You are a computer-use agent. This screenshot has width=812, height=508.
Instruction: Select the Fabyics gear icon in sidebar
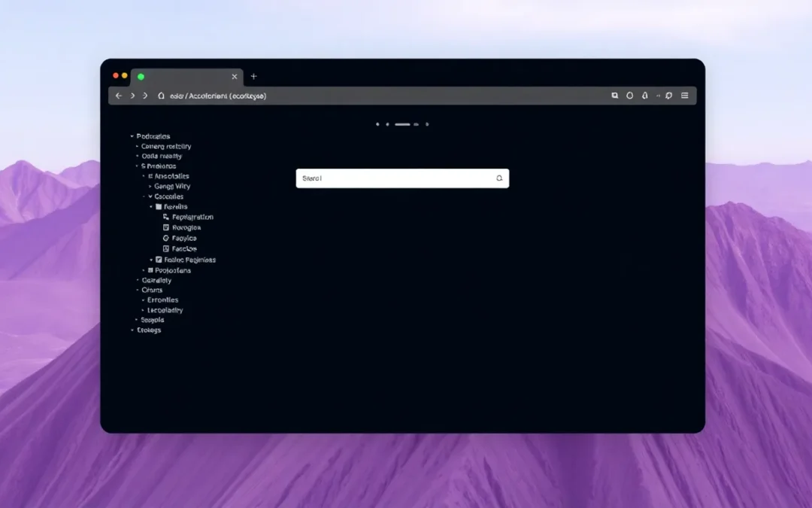tap(165, 238)
